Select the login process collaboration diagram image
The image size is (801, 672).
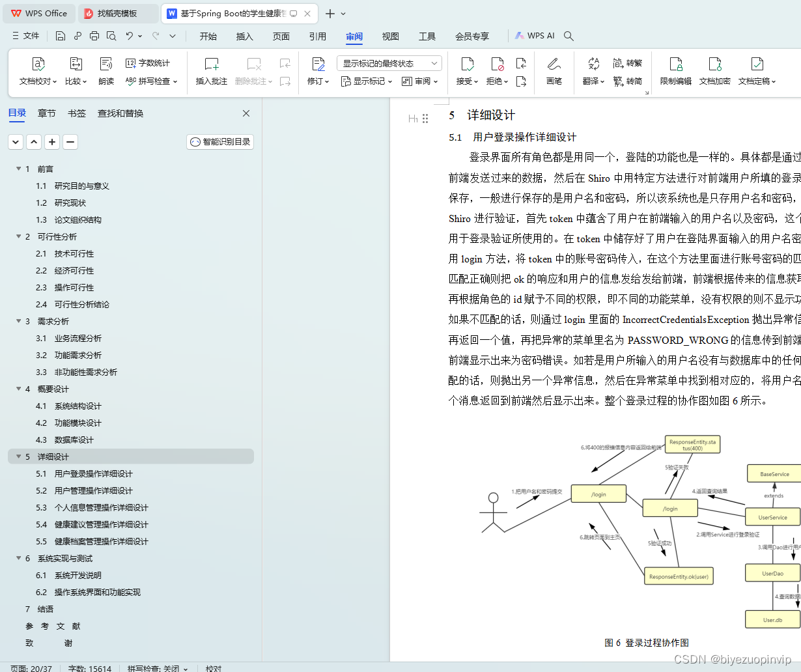[640, 533]
